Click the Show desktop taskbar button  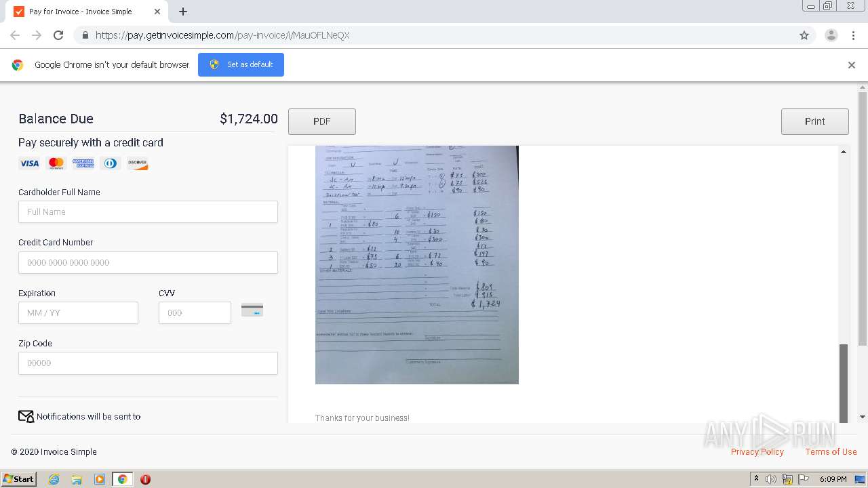coord(860,479)
